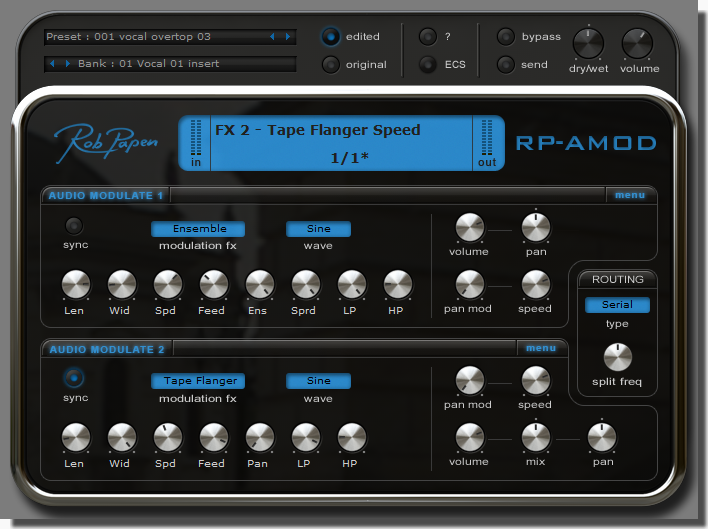Click the Feed knob in Audio Modulate 2
This screenshot has height=529, width=708.
pyautogui.click(x=213, y=438)
